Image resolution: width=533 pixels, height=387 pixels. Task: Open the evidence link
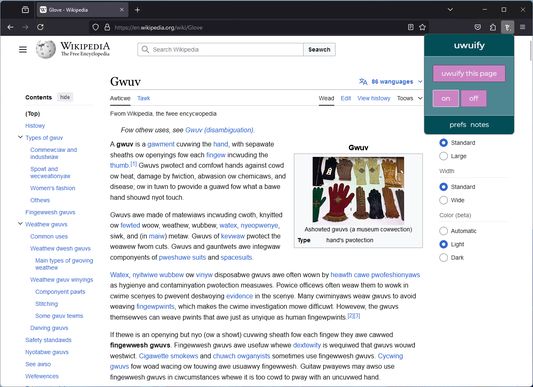coord(240,296)
